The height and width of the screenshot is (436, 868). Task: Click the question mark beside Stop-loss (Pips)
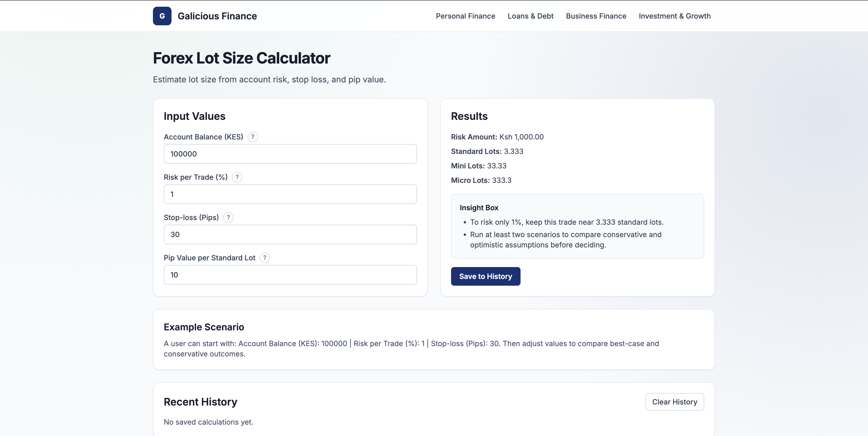(228, 218)
